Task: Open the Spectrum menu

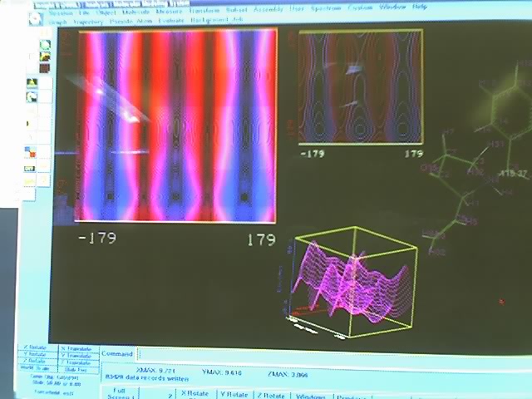Action: [325, 8]
